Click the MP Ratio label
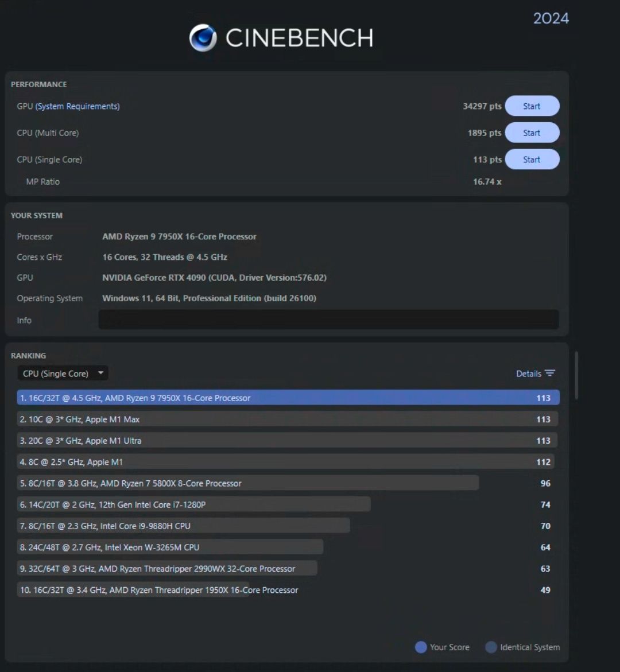620x672 pixels. pyautogui.click(x=43, y=182)
